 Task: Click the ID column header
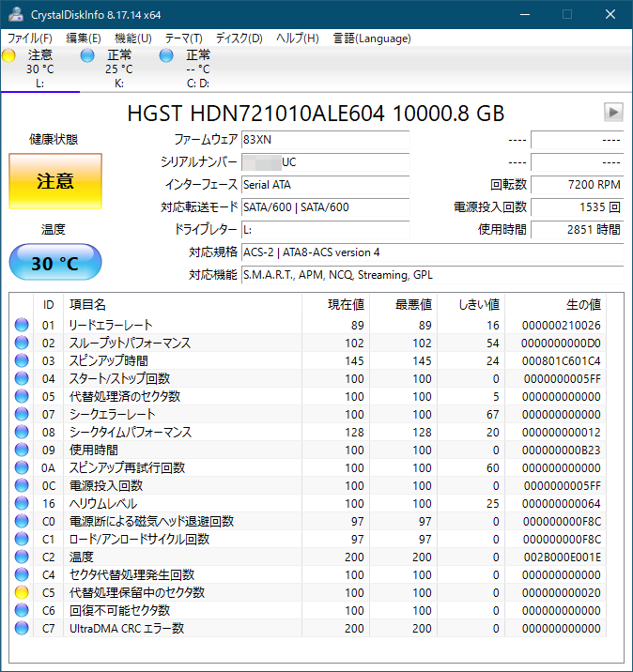49,304
